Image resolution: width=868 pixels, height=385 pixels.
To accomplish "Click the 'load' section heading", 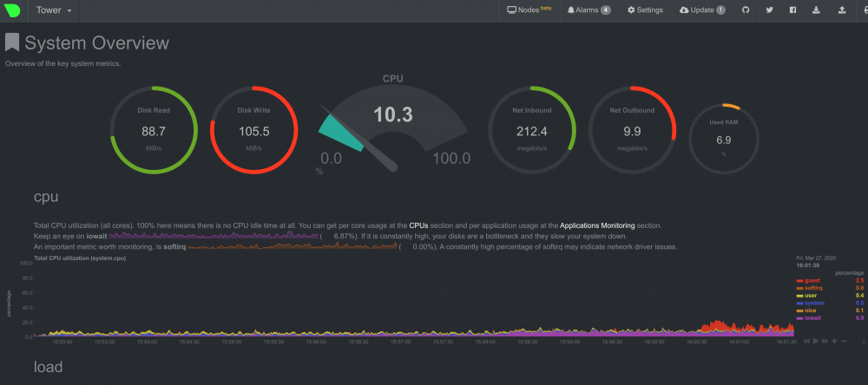I will (x=48, y=366).
